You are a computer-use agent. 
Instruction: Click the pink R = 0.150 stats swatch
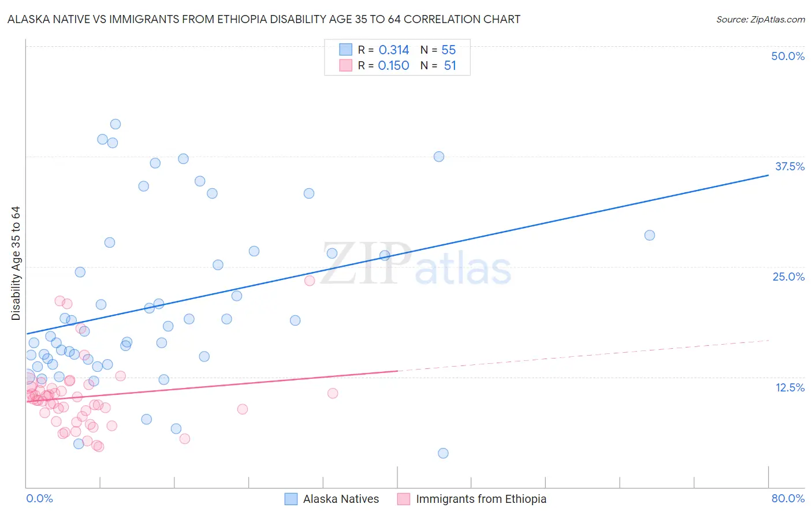[345, 65]
